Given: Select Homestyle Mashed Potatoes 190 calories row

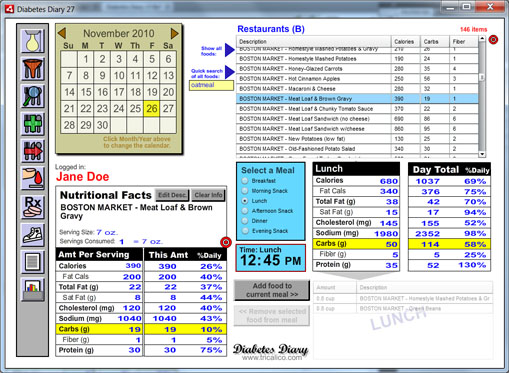Looking at the screenshot, I should [x=357, y=59].
